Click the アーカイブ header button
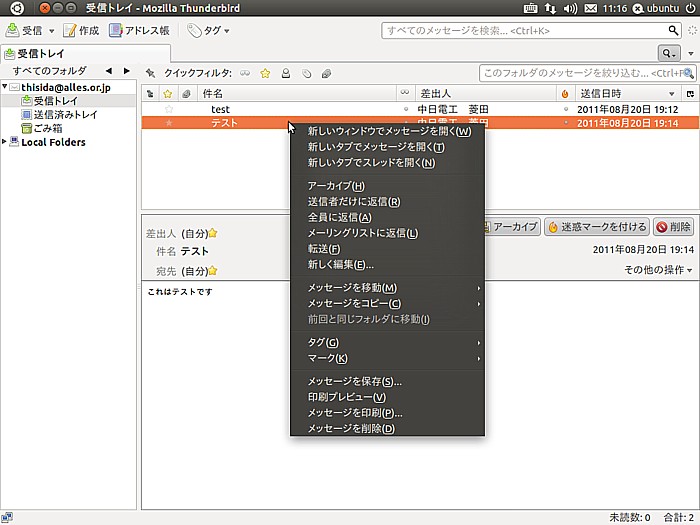 (512, 227)
